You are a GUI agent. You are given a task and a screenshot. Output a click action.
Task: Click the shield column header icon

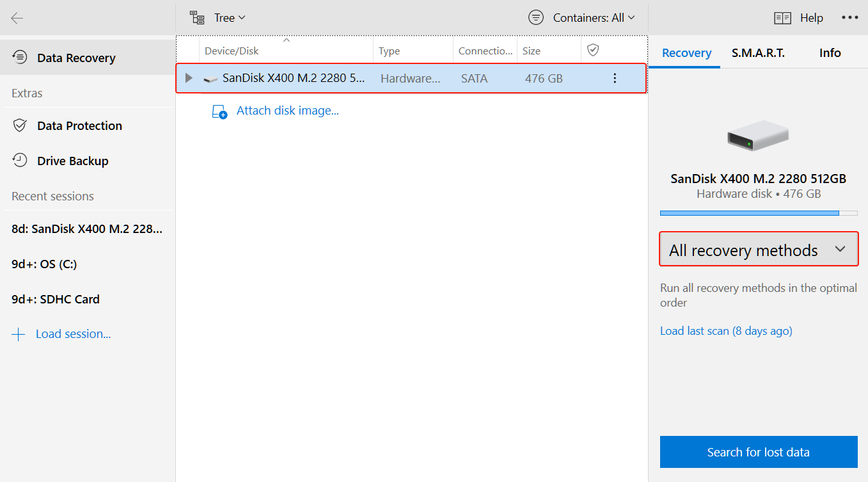click(593, 49)
